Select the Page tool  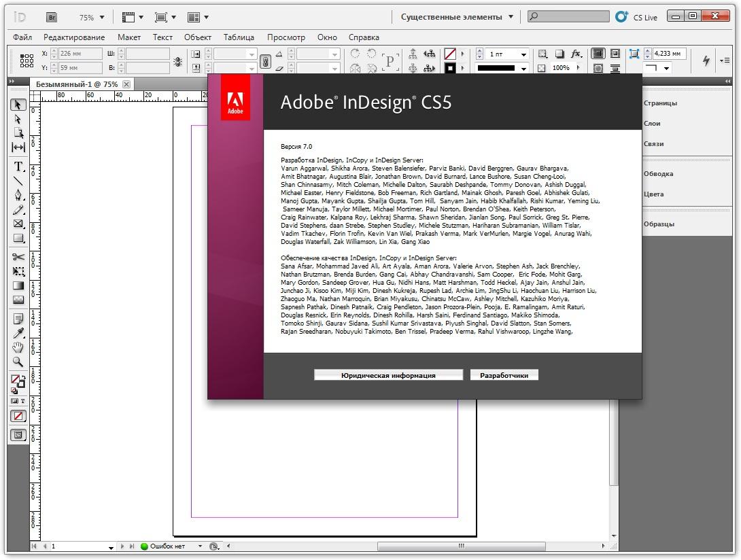pos(18,133)
